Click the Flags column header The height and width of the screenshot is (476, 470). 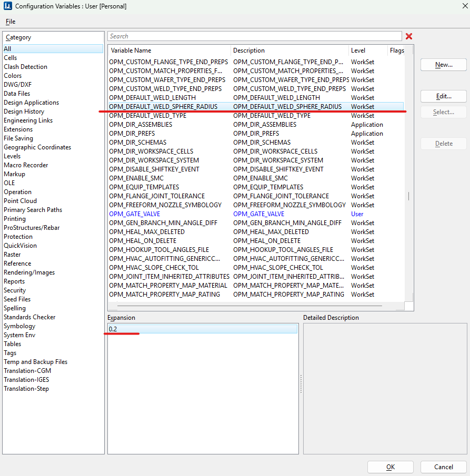[x=397, y=50]
